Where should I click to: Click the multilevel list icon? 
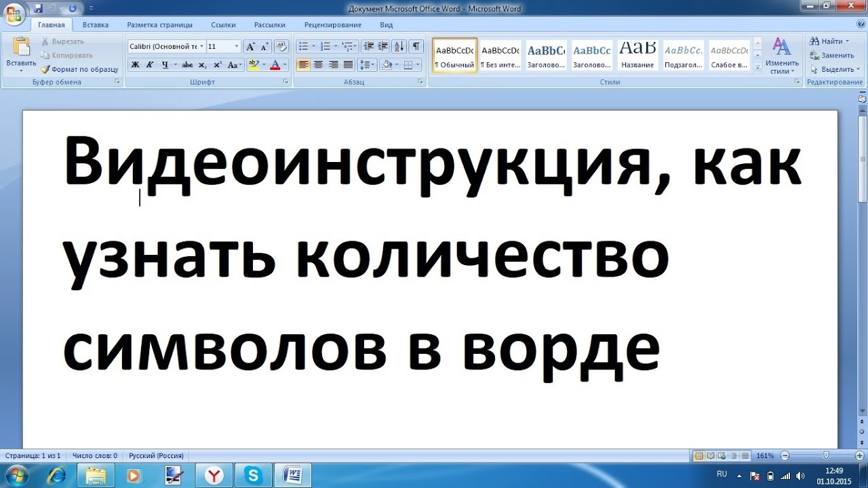(347, 47)
